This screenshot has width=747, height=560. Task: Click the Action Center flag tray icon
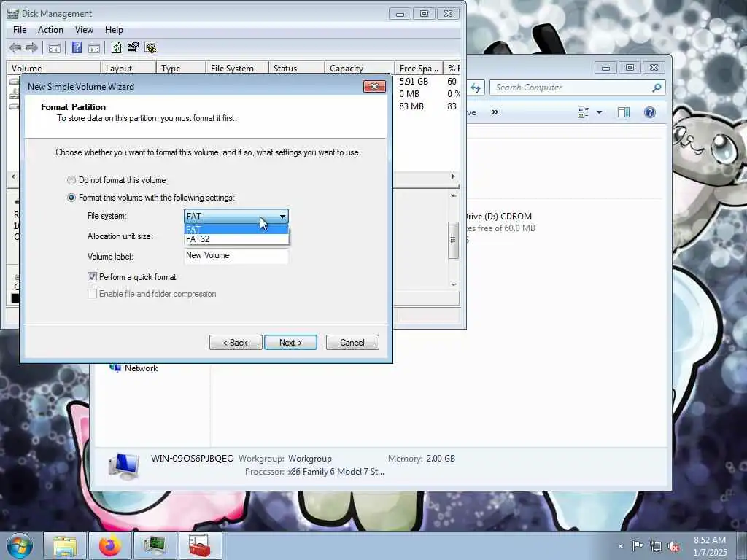638,546
